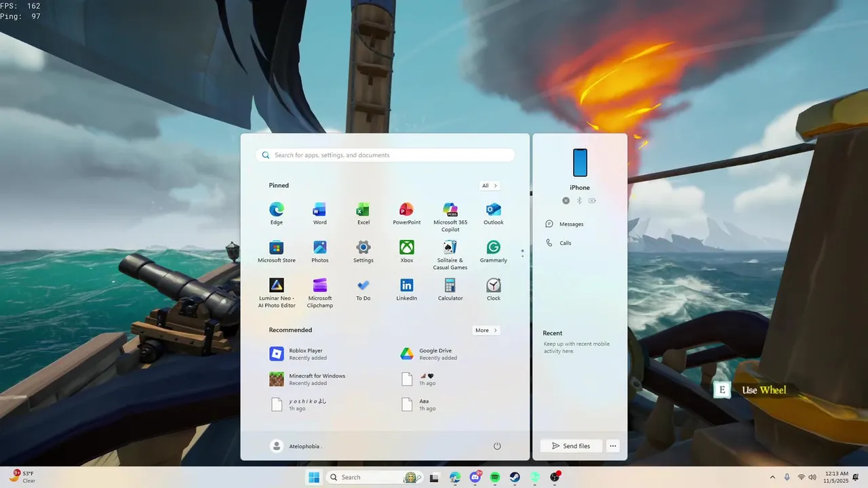Open Discord from the taskbar
This screenshot has height=488, width=868.
475,477
